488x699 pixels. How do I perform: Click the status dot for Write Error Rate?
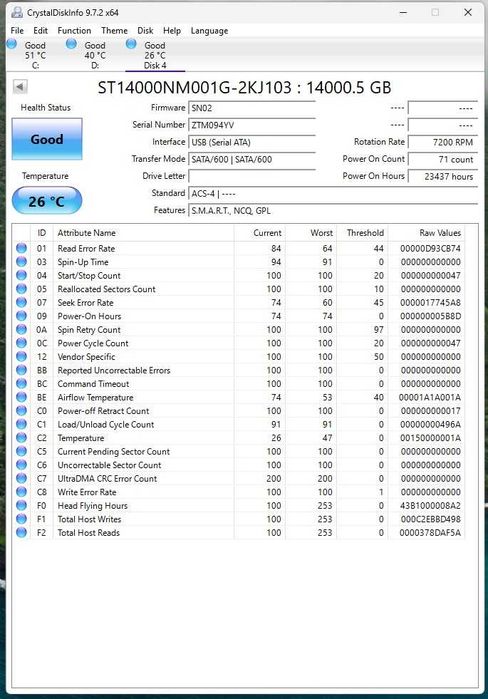(21, 492)
